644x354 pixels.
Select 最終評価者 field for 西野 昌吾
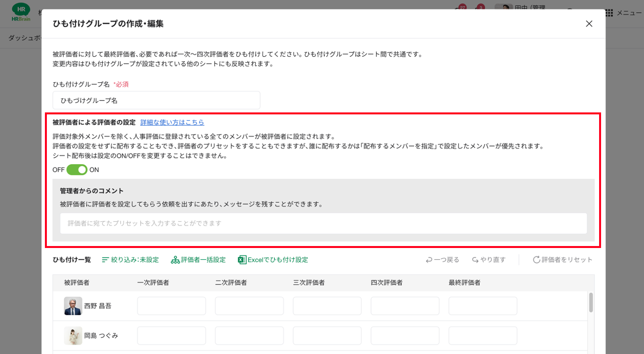click(483, 306)
